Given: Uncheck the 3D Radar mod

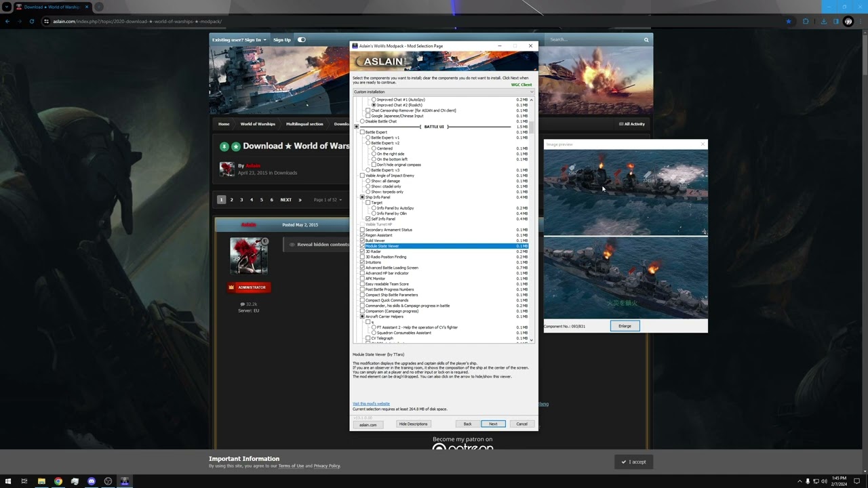Looking at the screenshot, I should [x=363, y=251].
